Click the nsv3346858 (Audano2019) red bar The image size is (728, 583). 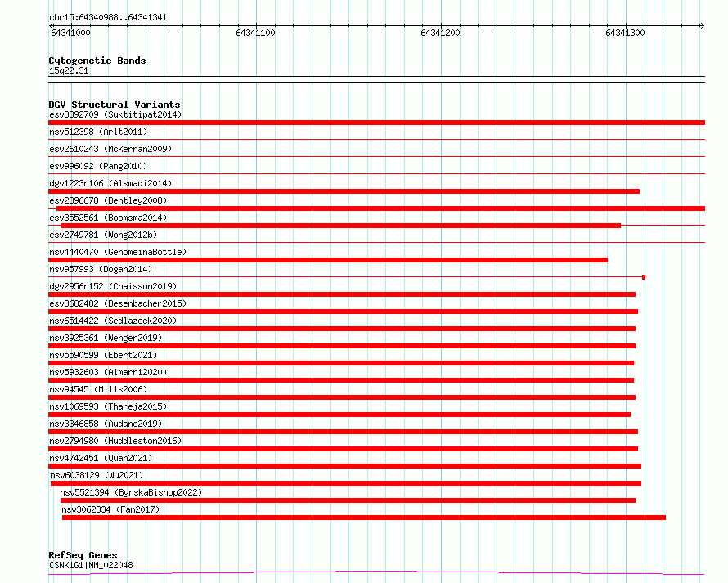coord(343,432)
